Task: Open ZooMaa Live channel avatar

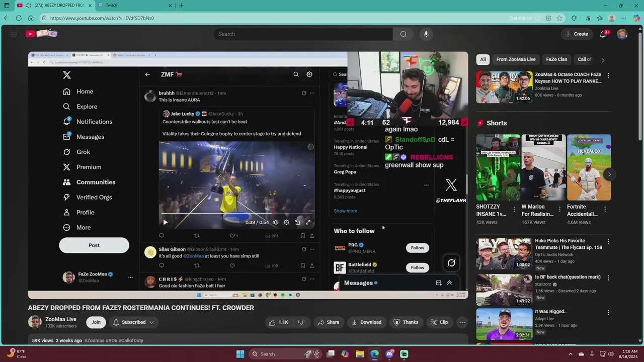Action: pos(35,322)
